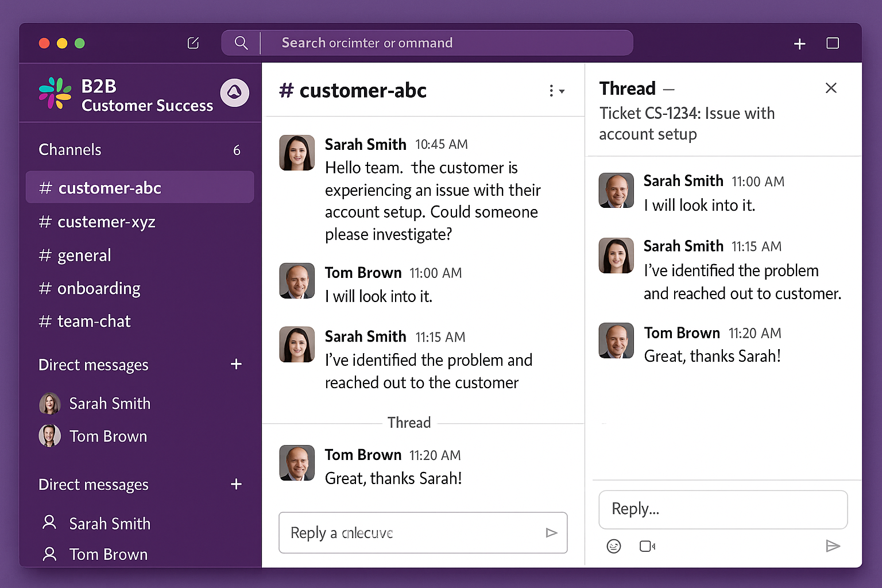Click the Thread divider label in channel
This screenshot has width=882, height=588.
coord(409,423)
